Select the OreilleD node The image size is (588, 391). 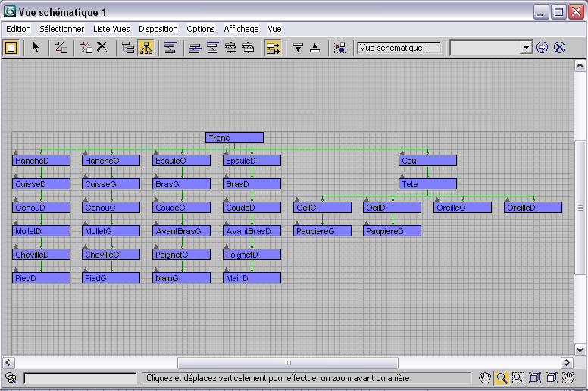point(533,208)
